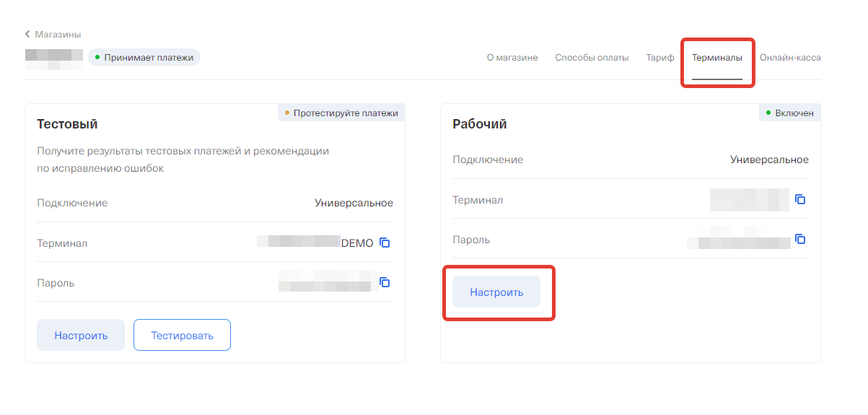Open the О магазине tab

pos(512,58)
